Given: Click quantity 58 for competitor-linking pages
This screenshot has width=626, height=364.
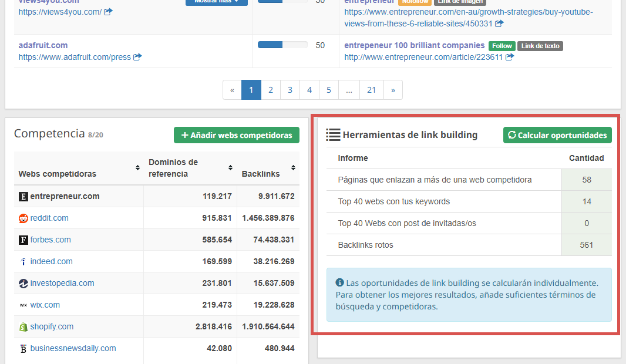Looking at the screenshot, I should point(587,180).
